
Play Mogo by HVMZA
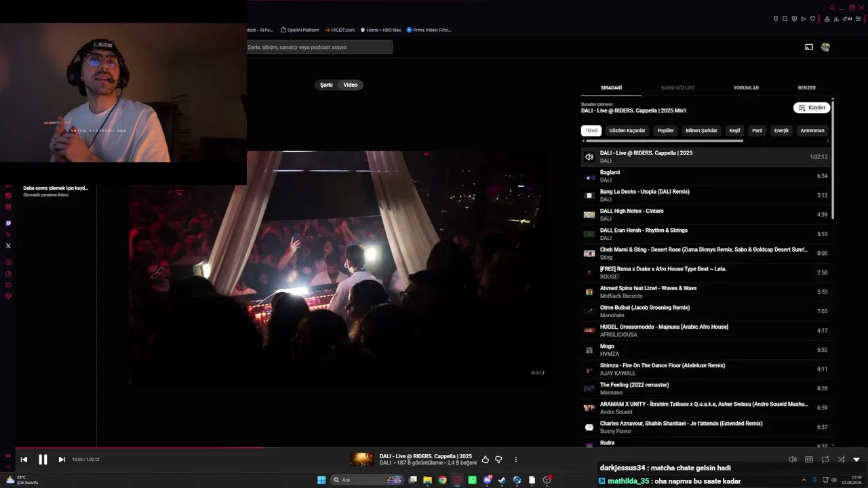tap(705, 350)
